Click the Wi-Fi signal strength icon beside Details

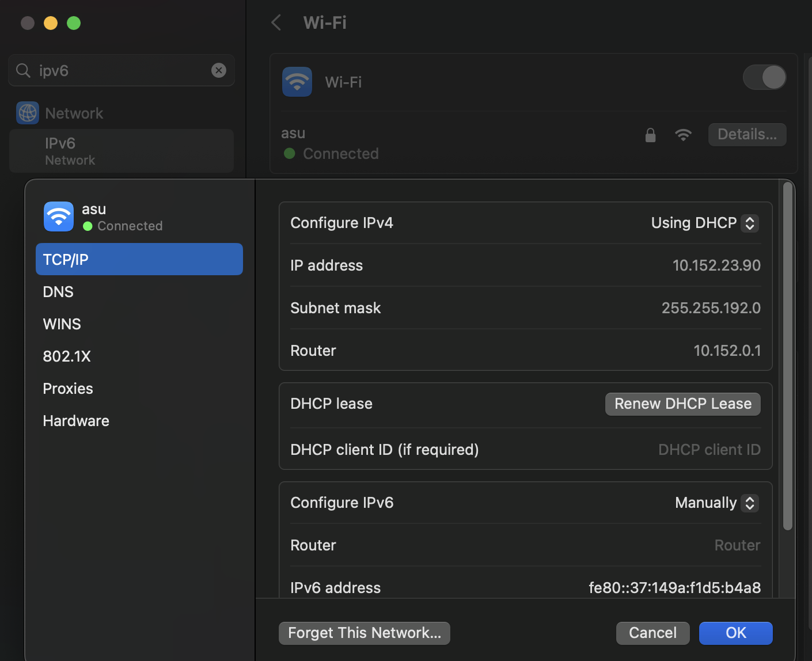683,135
